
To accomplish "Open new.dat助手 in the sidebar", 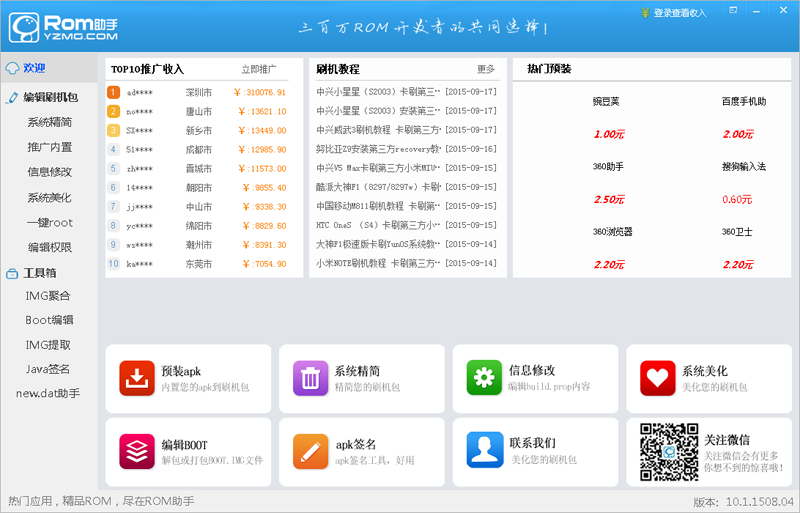I will coord(48,393).
